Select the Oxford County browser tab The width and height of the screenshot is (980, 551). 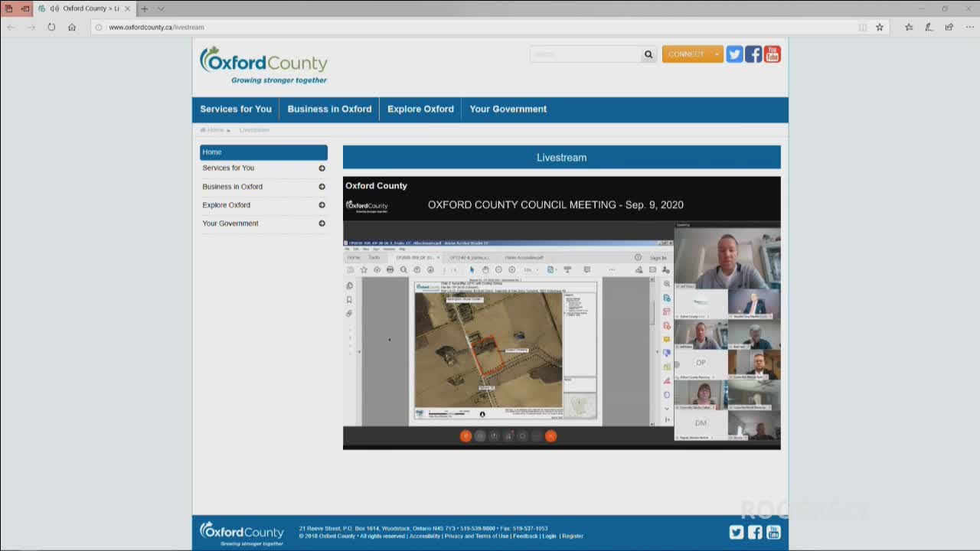tap(85, 8)
